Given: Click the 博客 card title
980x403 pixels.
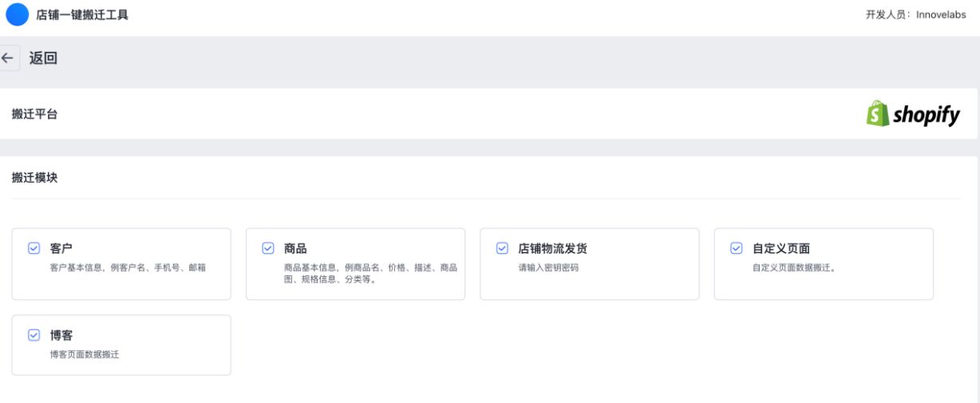Looking at the screenshot, I should [61, 335].
